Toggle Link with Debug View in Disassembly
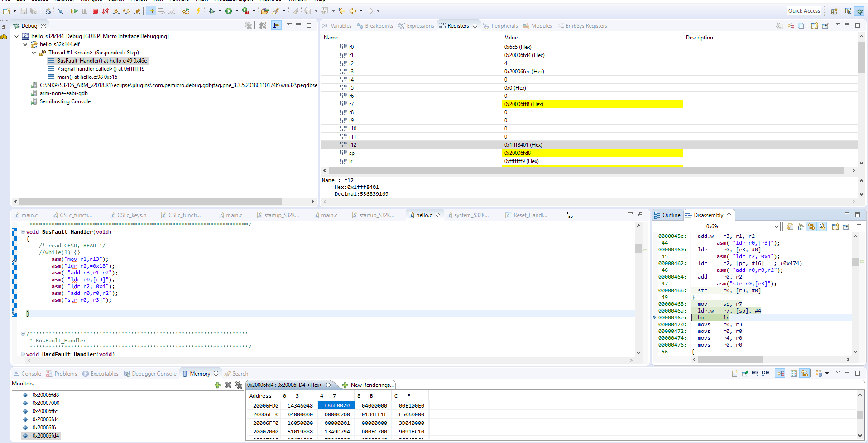This screenshot has width=868, height=443. [811, 226]
